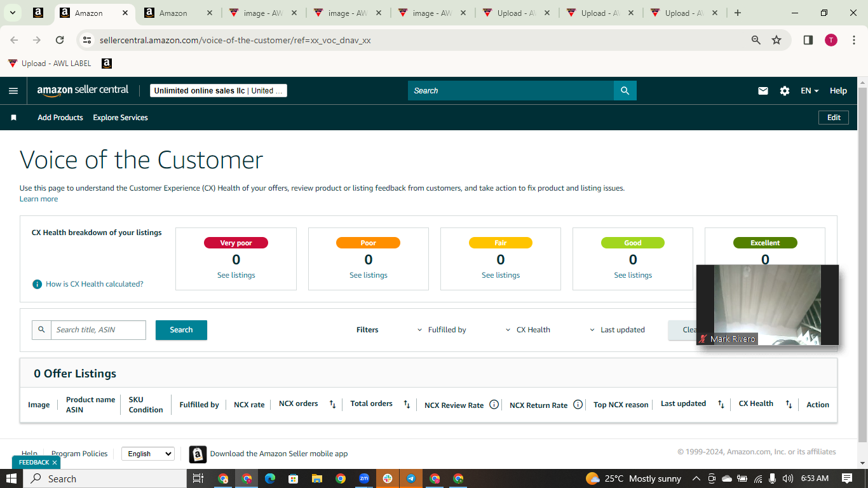Expand the Fulfilled by filter dropdown
The height and width of the screenshot is (488, 868).
pos(442,330)
